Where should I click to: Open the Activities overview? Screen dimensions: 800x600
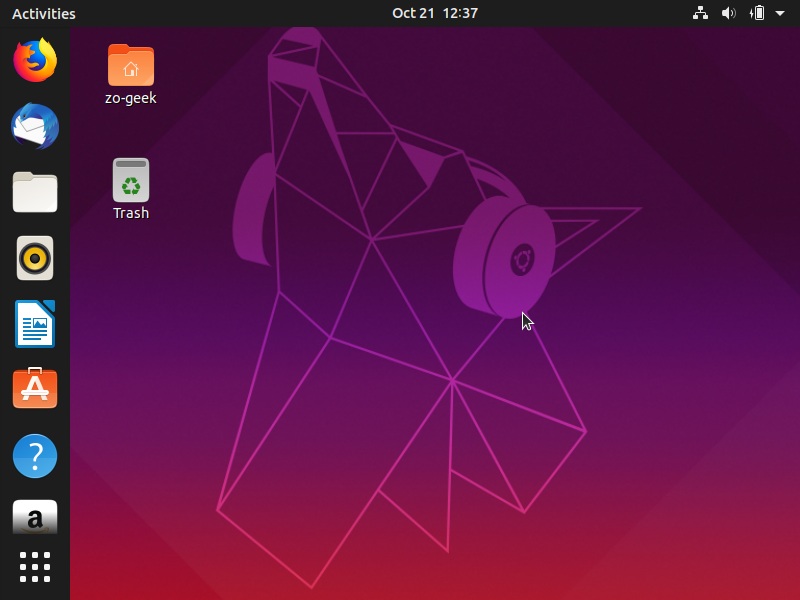44,14
